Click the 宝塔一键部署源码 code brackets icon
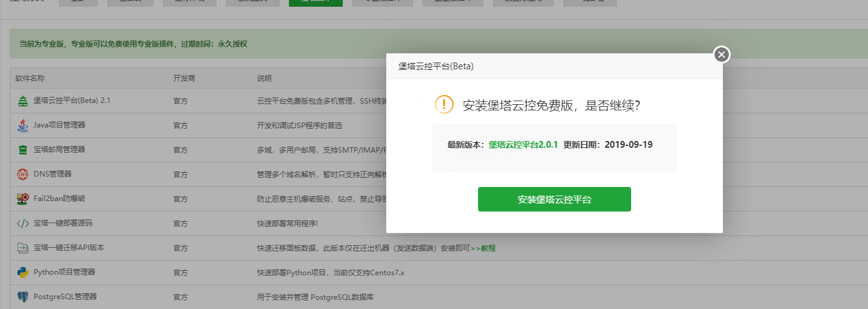The height and width of the screenshot is (309, 868). [x=23, y=223]
